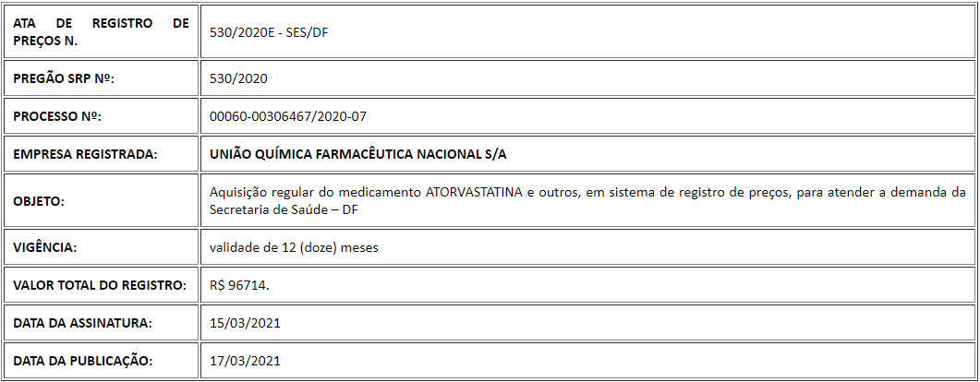This screenshot has height=382, width=980.
Task: Click the VIGÊNCIA label cell
Action: [x=102, y=247]
